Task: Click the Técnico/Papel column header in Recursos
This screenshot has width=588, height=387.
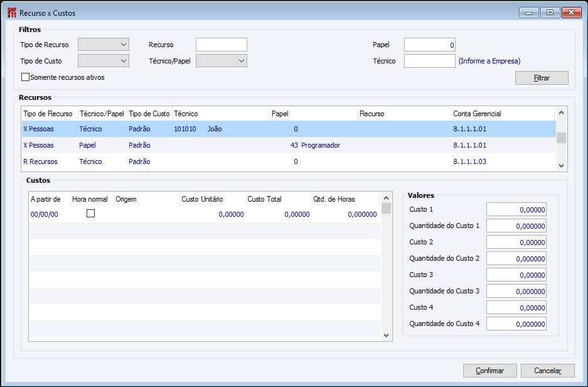Action: click(x=102, y=114)
